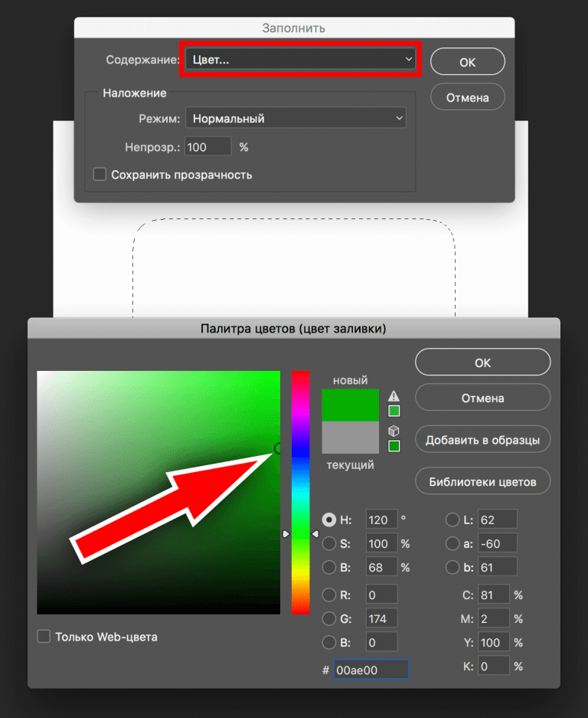588x718 pixels.
Task: Click the out-of-gamut warning triangle icon
Action: [x=394, y=395]
